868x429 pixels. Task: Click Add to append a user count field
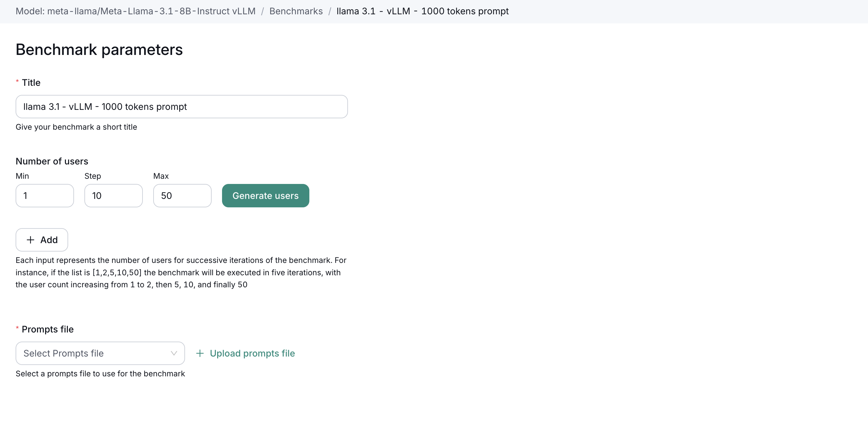tap(42, 240)
